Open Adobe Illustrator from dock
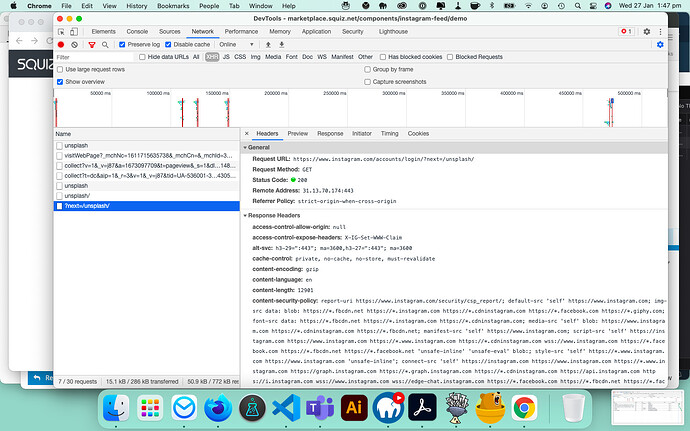 (x=354, y=408)
